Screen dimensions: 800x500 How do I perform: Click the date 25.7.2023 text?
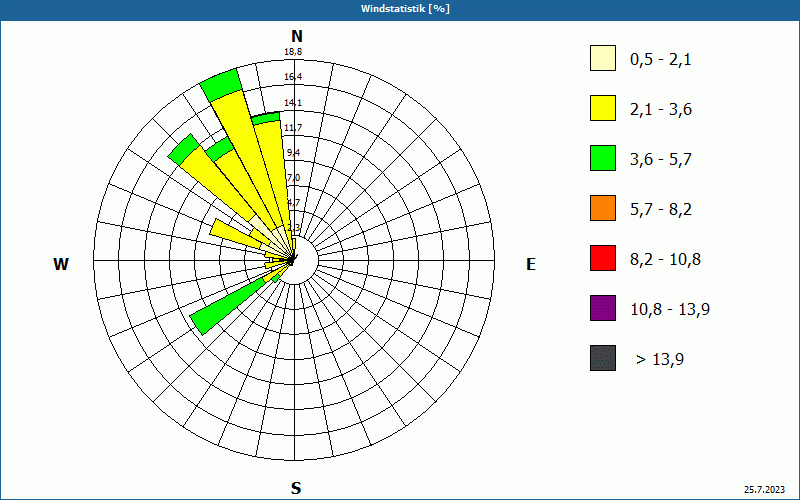[764, 489]
